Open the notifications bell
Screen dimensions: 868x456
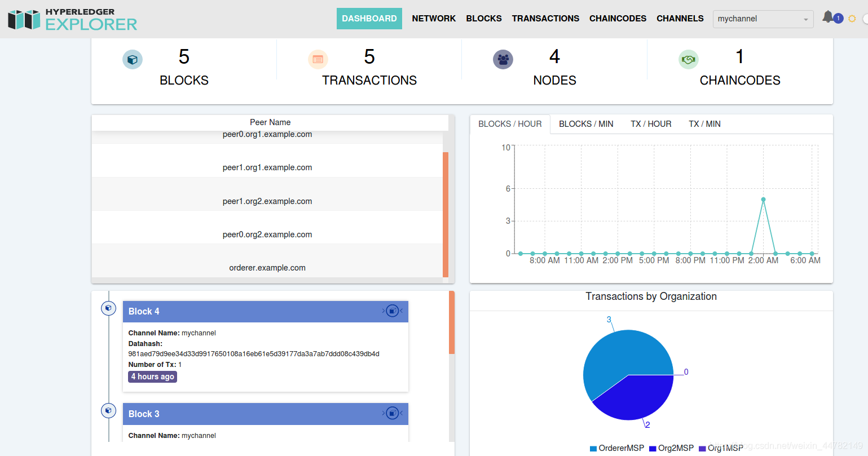click(827, 17)
